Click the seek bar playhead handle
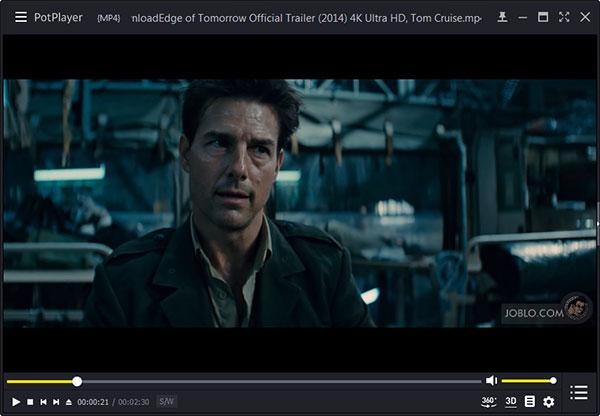600x416 pixels. 77,381
